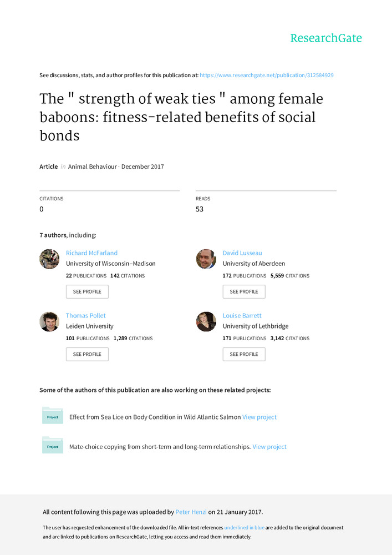
Task: Open Peter Henzi uploader link
Action: tap(191, 512)
